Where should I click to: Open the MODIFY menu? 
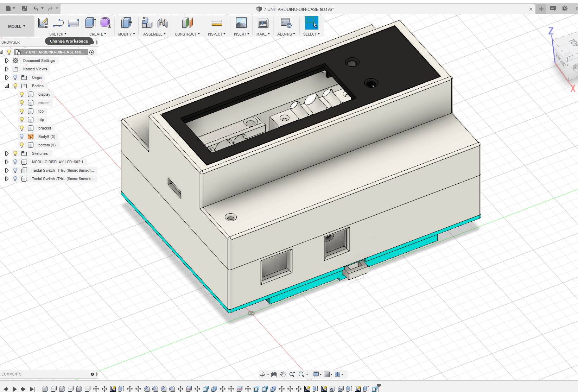[127, 34]
